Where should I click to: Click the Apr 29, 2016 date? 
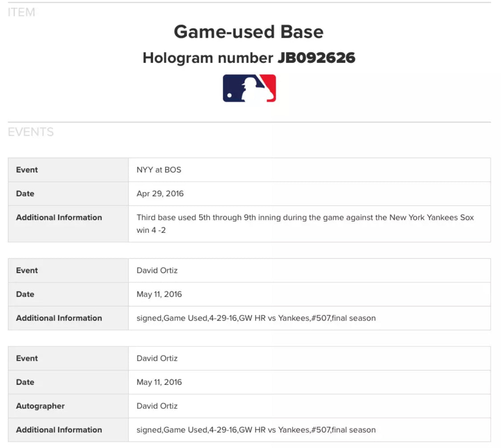click(x=160, y=194)
